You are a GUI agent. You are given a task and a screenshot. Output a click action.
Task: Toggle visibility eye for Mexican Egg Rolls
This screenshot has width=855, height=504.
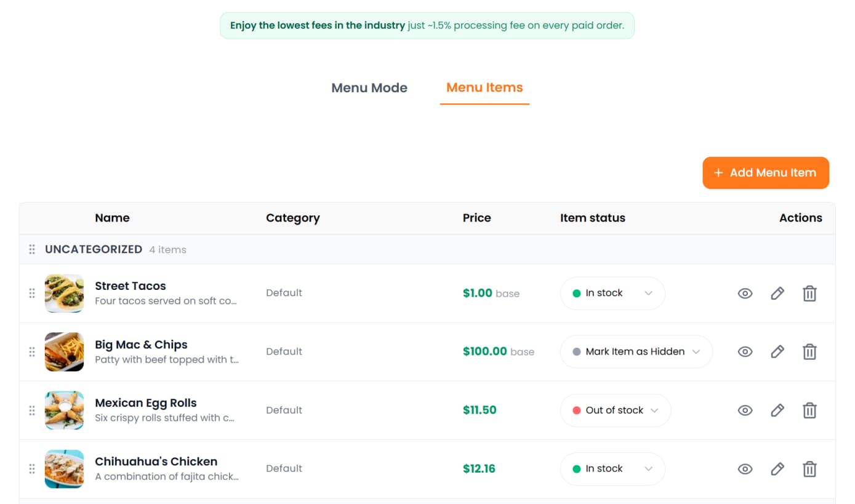[x=745, y=410]
